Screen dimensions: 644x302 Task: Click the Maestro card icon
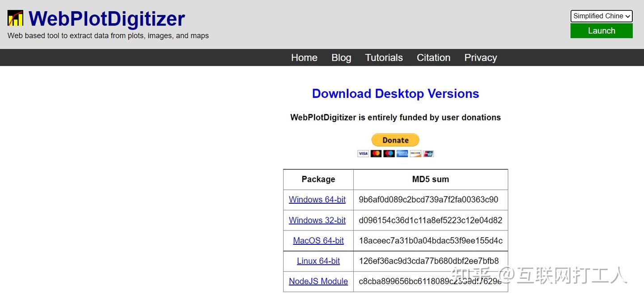click(389, 153)
